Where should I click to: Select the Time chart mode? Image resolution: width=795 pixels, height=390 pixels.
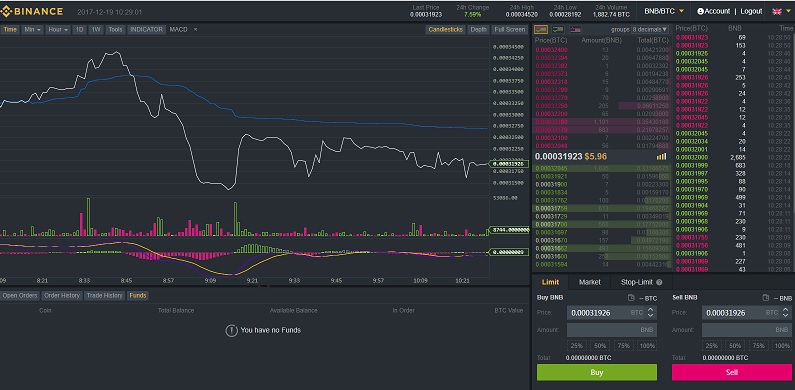pos(10,29)
